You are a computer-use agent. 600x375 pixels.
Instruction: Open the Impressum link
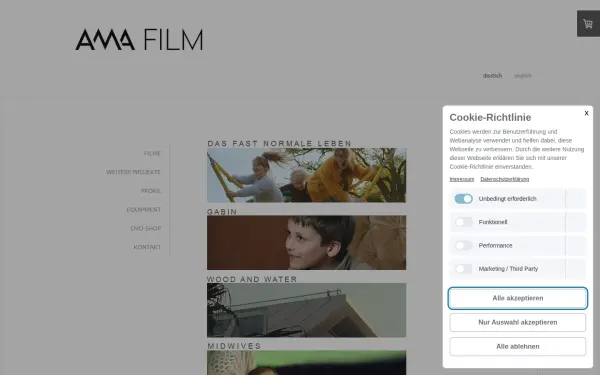[x=462, y=179]
